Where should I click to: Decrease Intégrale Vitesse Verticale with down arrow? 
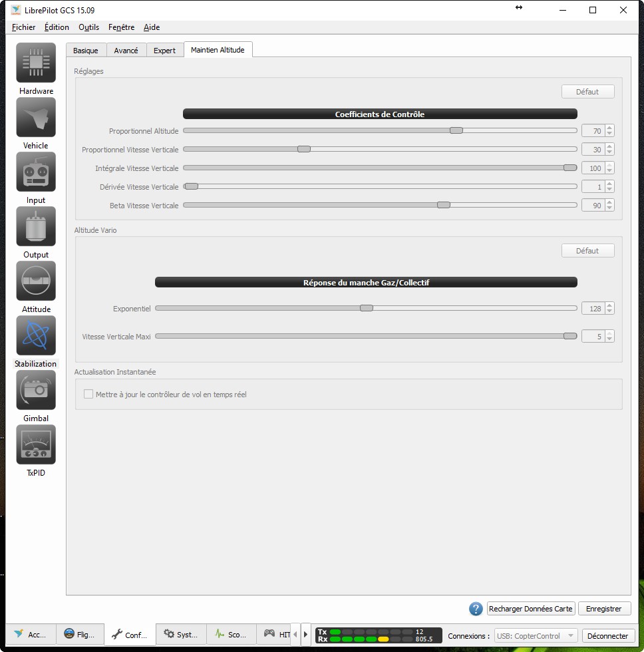point(609,171)
